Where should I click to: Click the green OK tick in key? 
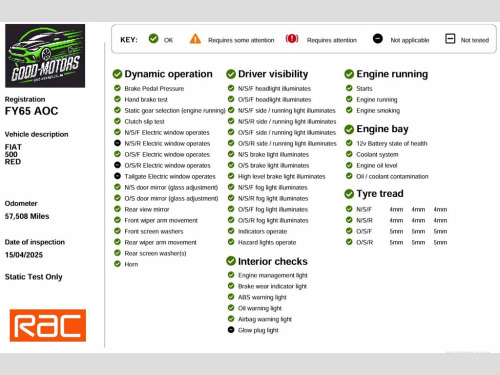tap(154, 39)
